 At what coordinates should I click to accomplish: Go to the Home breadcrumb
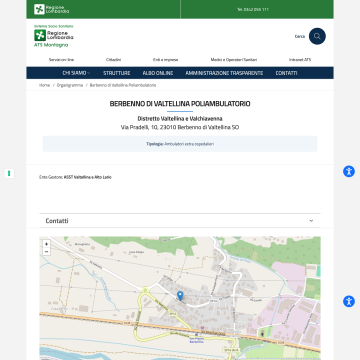44,85
